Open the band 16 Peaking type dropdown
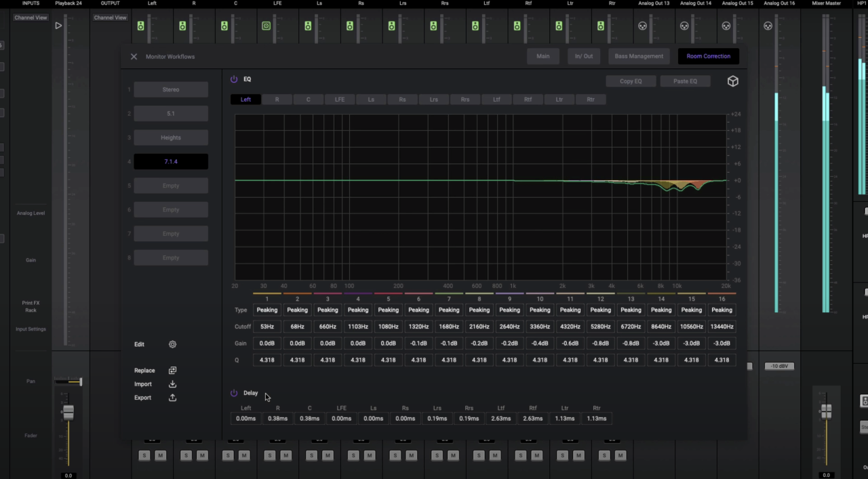The width and height of the screenshot is (868, 479). pyautogui.click(x=722, y=310)
